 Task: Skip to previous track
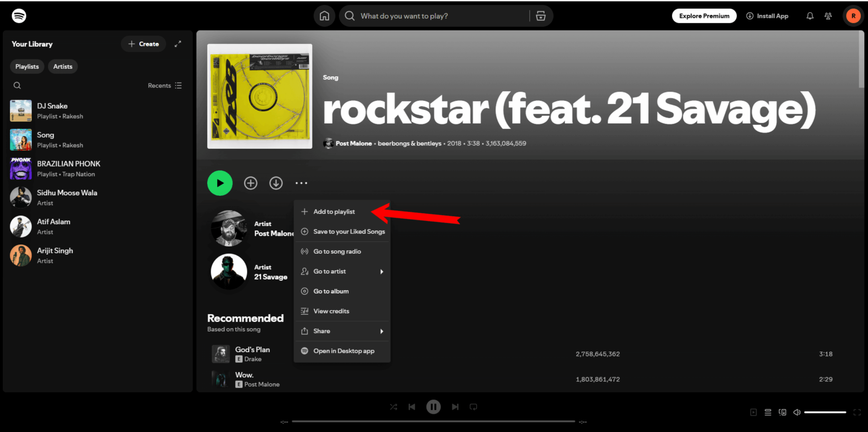412,407
